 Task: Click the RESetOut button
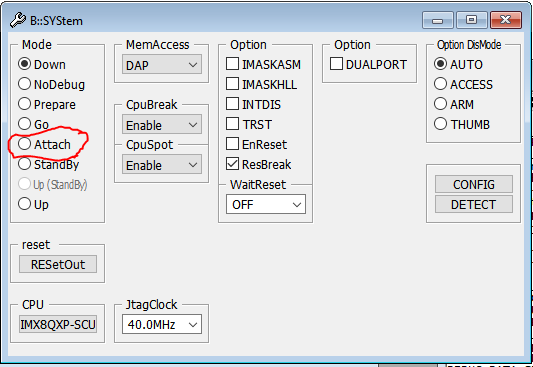coord(58,264)
